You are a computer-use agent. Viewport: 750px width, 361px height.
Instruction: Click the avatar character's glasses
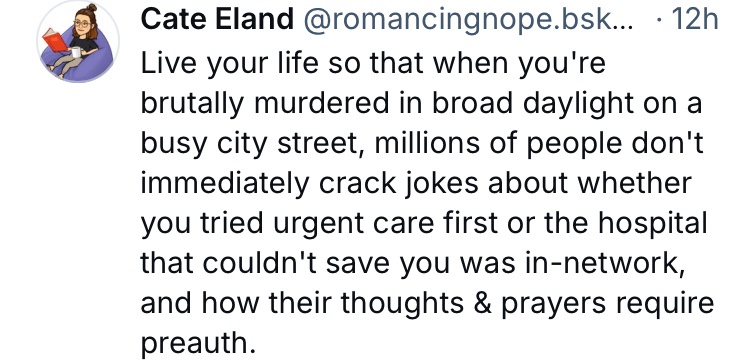coord(82,24)
